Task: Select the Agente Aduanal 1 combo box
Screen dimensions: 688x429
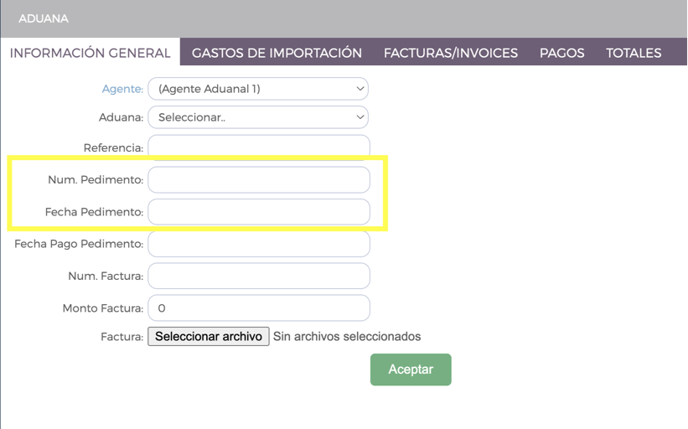Action: (x=258, y=89)
